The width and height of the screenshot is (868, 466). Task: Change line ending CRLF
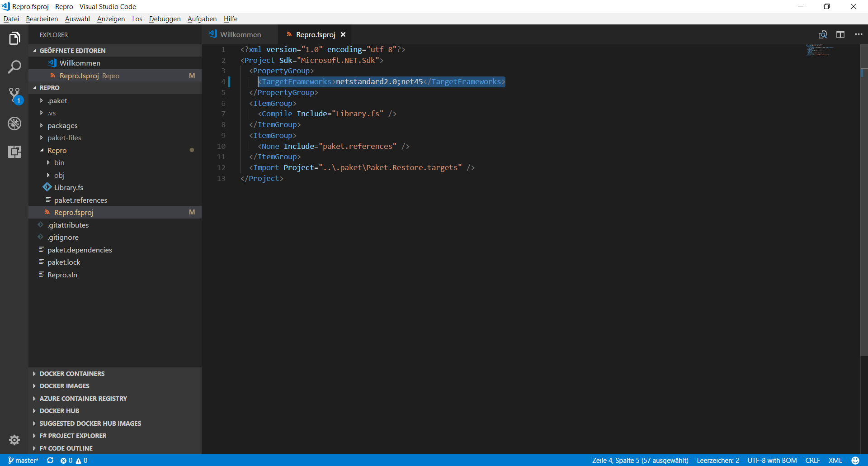point(813,460)
